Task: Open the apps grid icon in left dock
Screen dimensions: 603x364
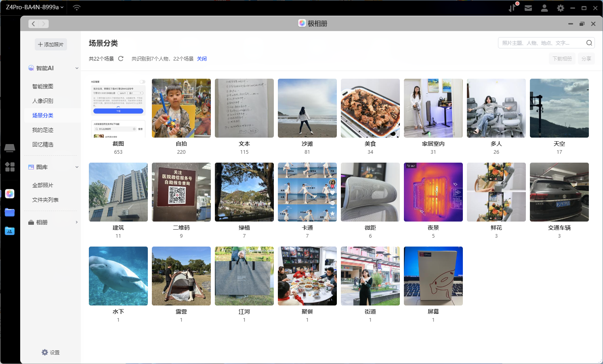Action: coord(10,167)
